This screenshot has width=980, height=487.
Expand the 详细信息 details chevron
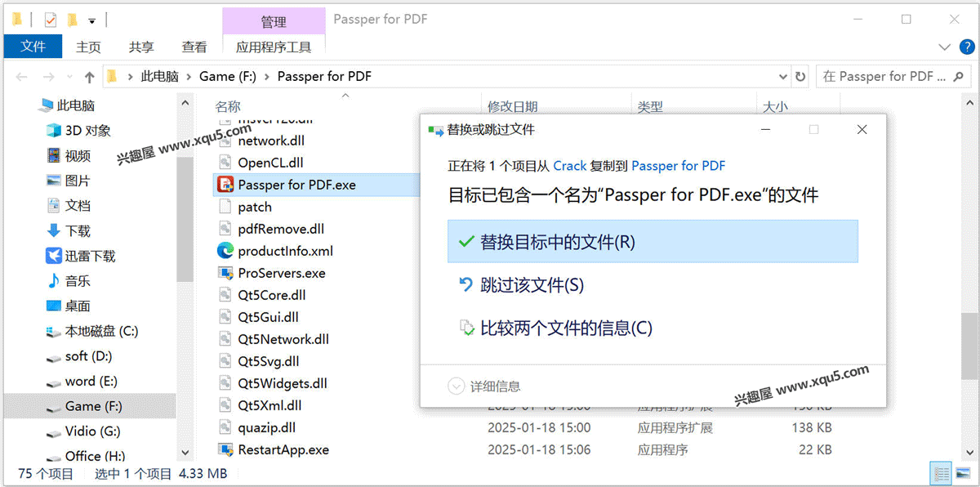click(456, 386)
